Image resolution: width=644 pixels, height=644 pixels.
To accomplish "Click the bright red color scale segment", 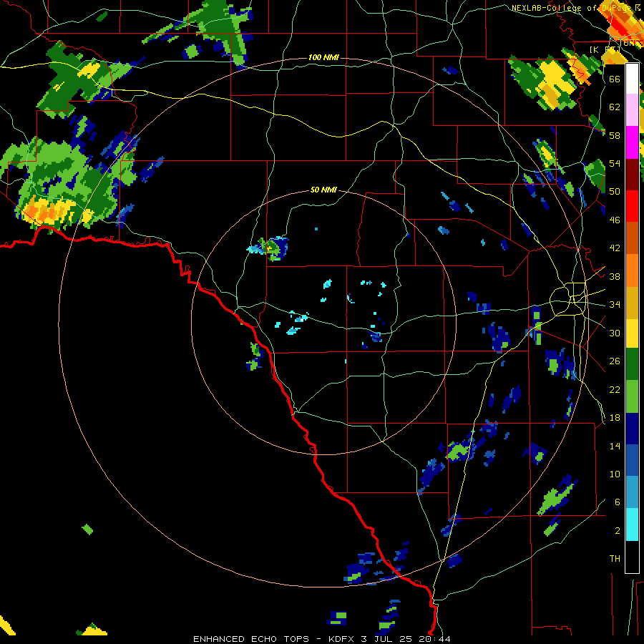I will coord(632,206).
